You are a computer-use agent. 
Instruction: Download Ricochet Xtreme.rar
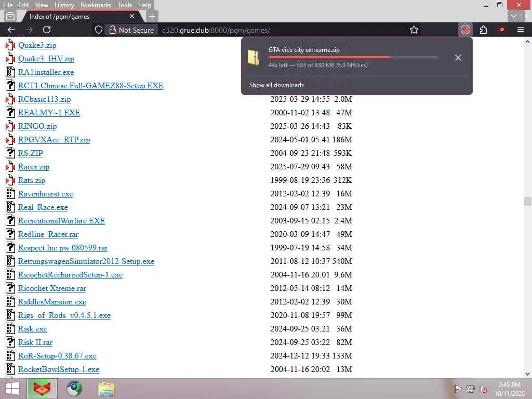coord(52,288)
